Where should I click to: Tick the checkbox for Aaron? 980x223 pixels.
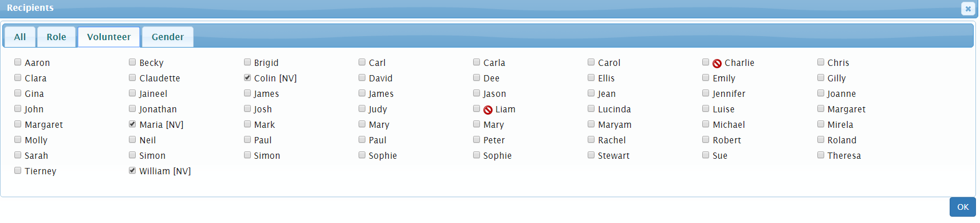click(18, 62)
